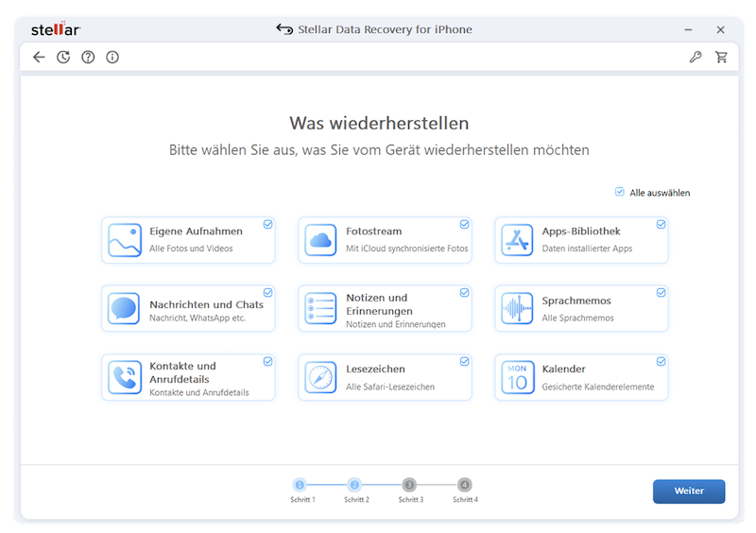Uncheck the Sprachmemos checkbox
The width and height of the screenshot is (756, 533).
point(661,293)
